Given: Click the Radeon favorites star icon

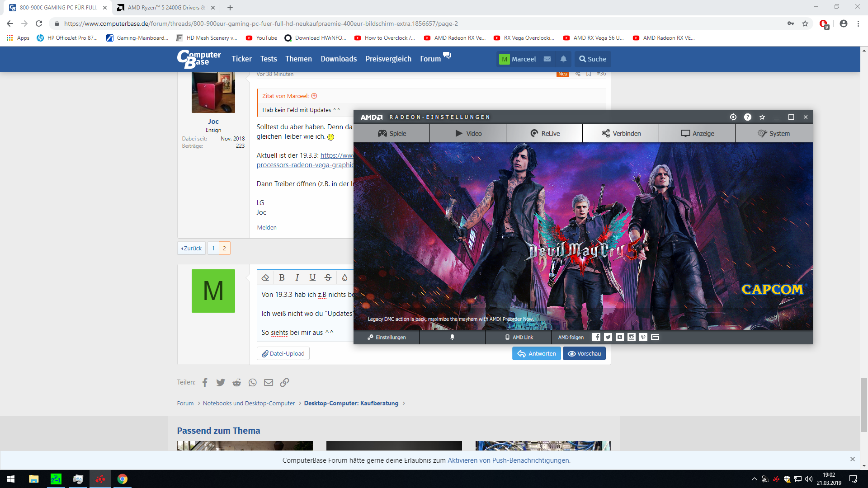Looking at the screenshot, I should [762, 117].
